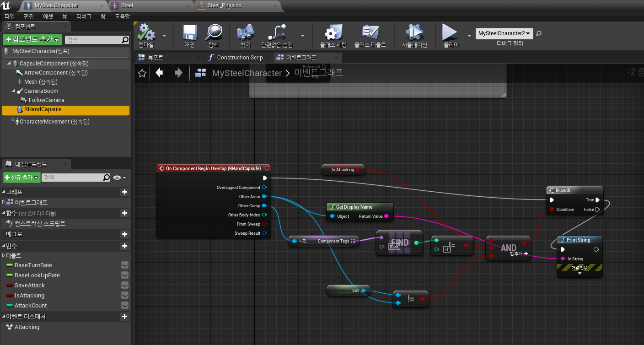
Task: Collapse the Graphs (그래프) section
Action: tap(4, 192)
